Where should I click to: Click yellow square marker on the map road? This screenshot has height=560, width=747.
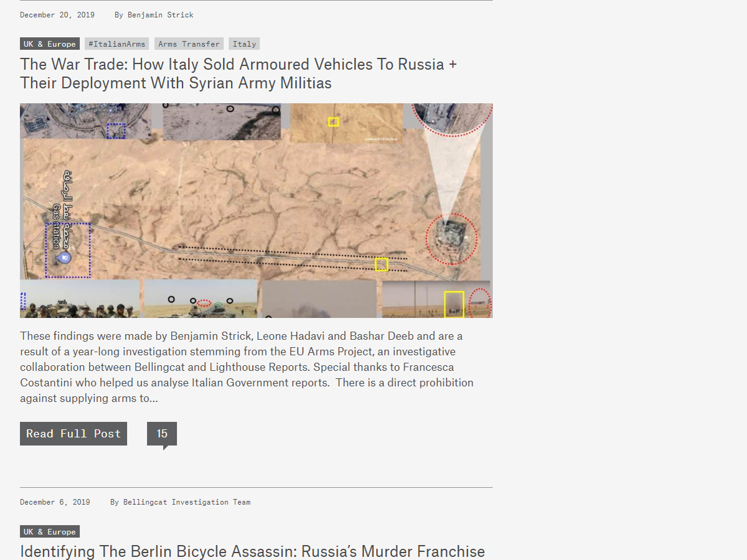point(382,264)
